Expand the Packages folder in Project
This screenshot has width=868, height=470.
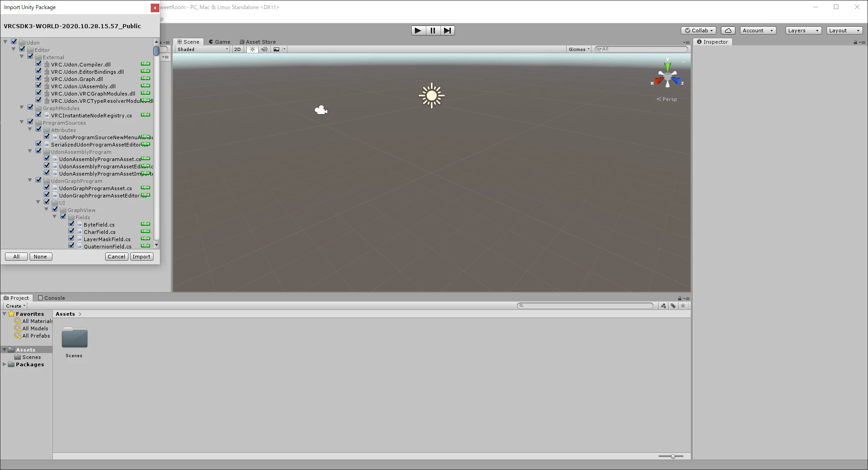tap(5, 364)
